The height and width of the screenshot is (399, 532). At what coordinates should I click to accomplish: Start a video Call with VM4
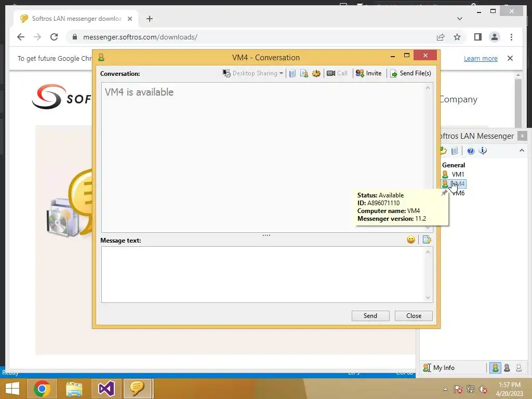pyautogui.click(x=337, y=73)
